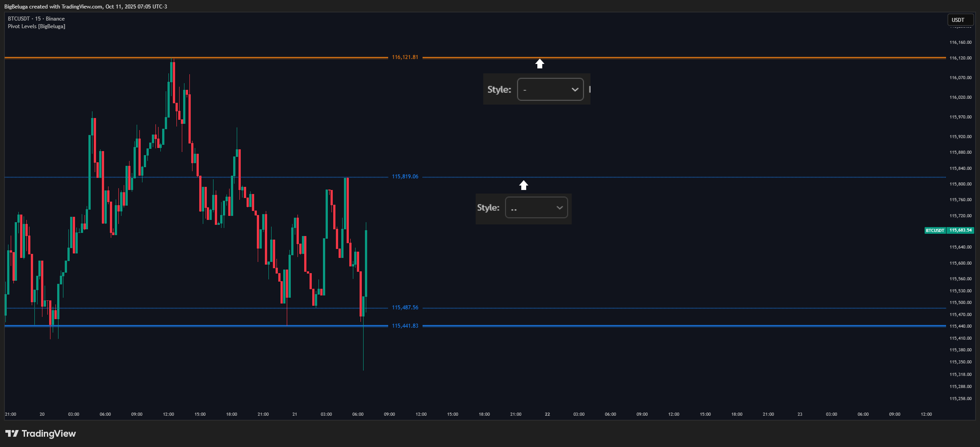Click the 115,350.00 price axis label
Screen dimensions: 980x447
960,362
